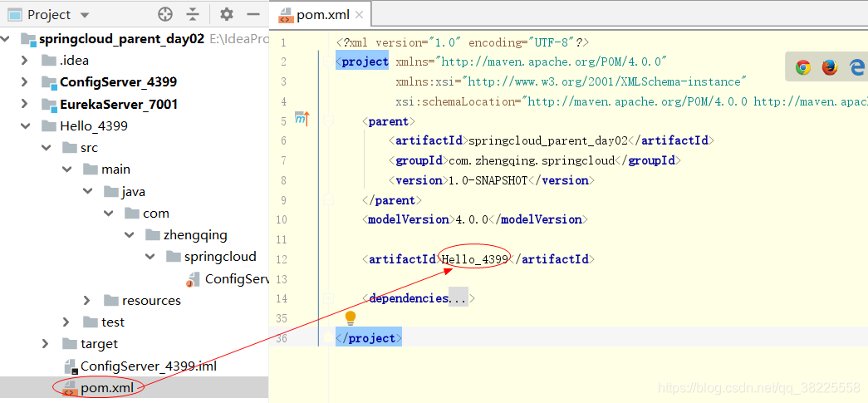Viewport: 868px width, 403px height.
Task: Expand the resources folder
Action: [x=87, y=301]
